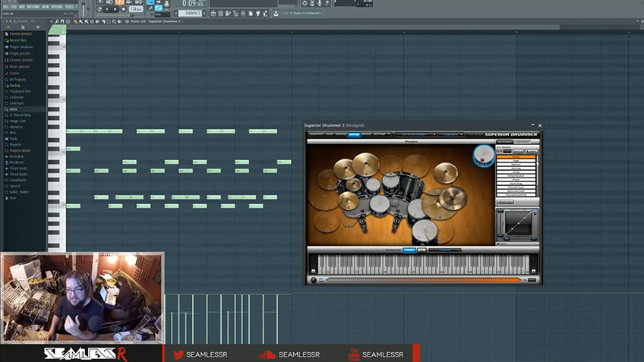Click the plugin picker plug icon
644x362 pixels.
point(258,13)
